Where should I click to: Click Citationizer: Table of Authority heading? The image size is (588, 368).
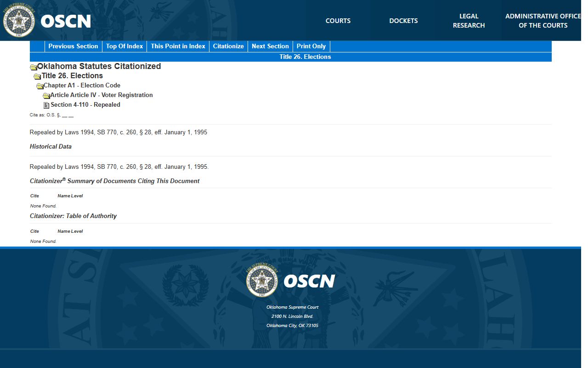(73, 216)
